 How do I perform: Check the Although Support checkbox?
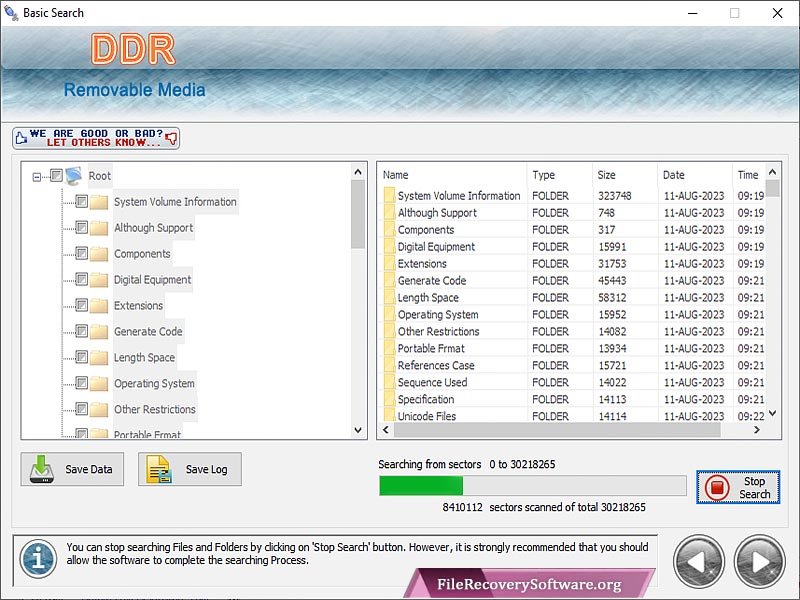pos(82,227)
